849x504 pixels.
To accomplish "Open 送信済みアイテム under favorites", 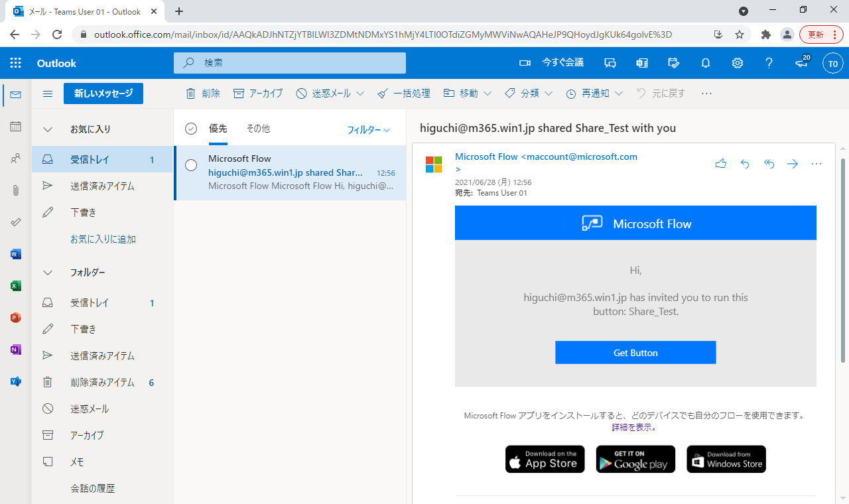I will (x=102, y=186).
